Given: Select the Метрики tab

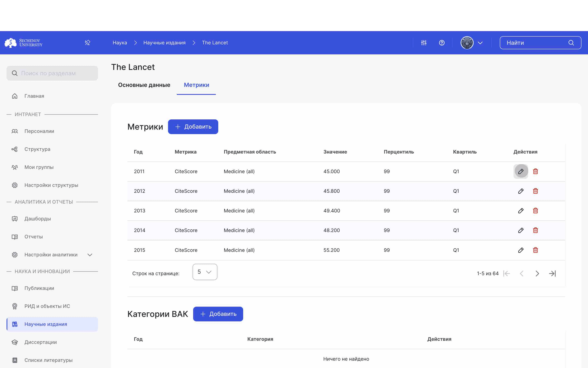Looking at the screenshot, I should tap(196, 85).
